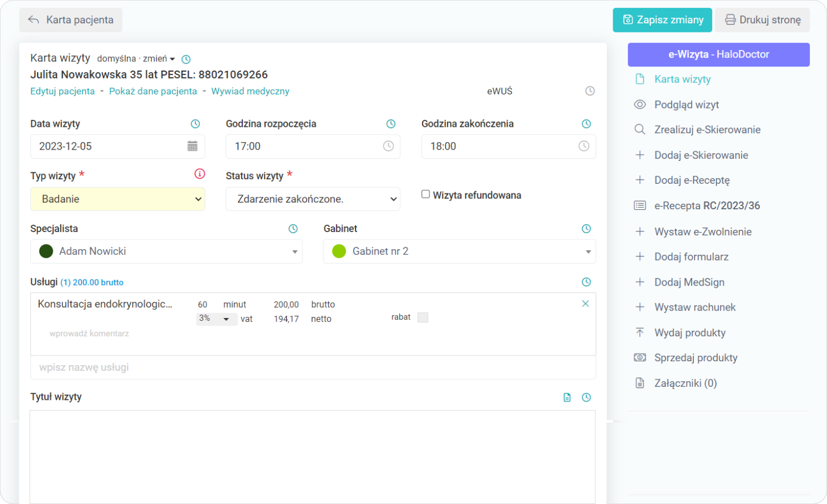Start e-Wizyta - HaloDoctor
Viewport: 827px width, 504px height.
pyautogui.click(x=719, y=55)
